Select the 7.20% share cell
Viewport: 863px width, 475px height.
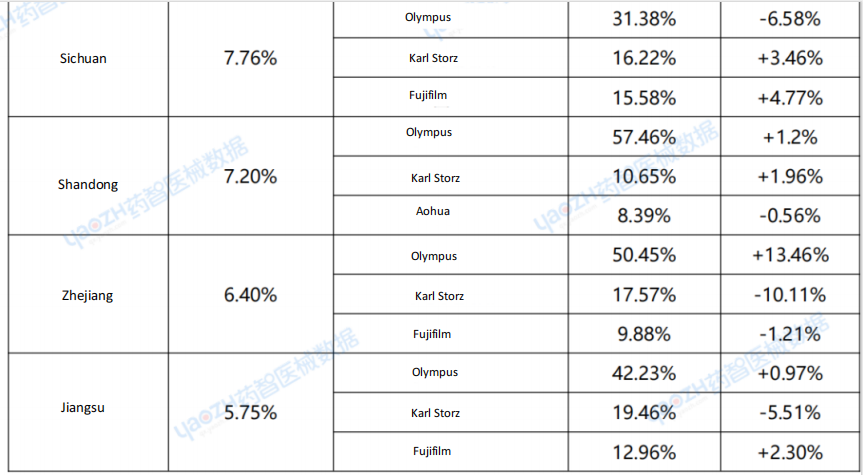click(250, 176)
